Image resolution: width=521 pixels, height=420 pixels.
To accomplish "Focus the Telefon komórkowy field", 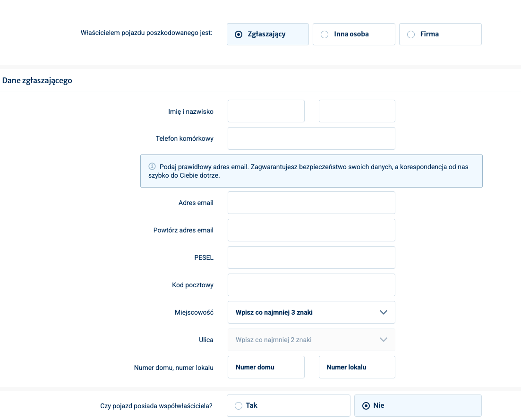I will [311, 138].
